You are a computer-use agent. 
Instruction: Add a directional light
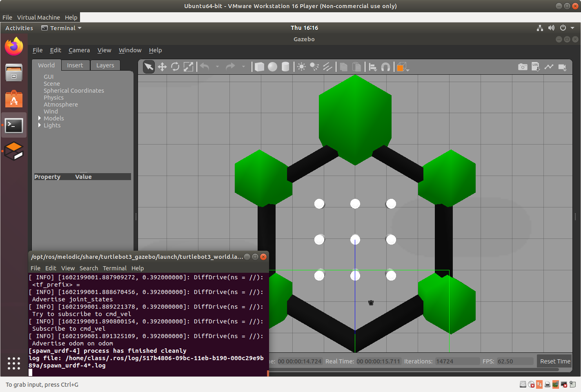coord(328,67)
